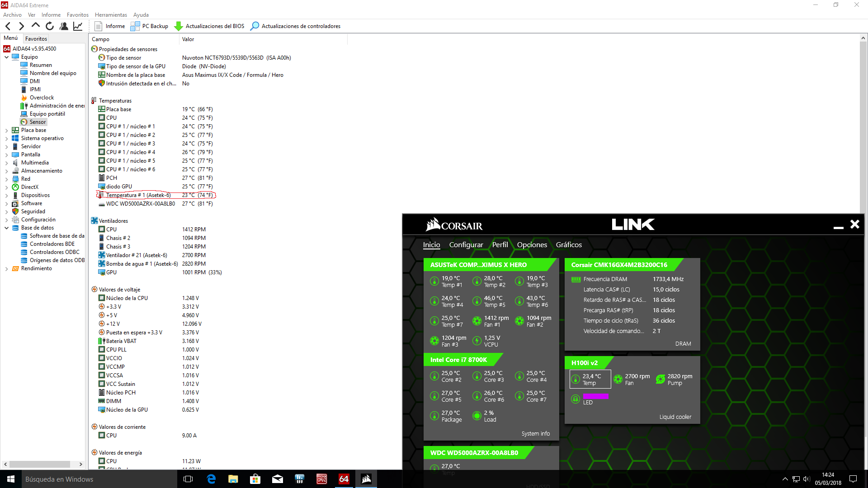Open Configurar tab in Corsair Link
Screen dimensions: 868x488
[x=466, y=245]
